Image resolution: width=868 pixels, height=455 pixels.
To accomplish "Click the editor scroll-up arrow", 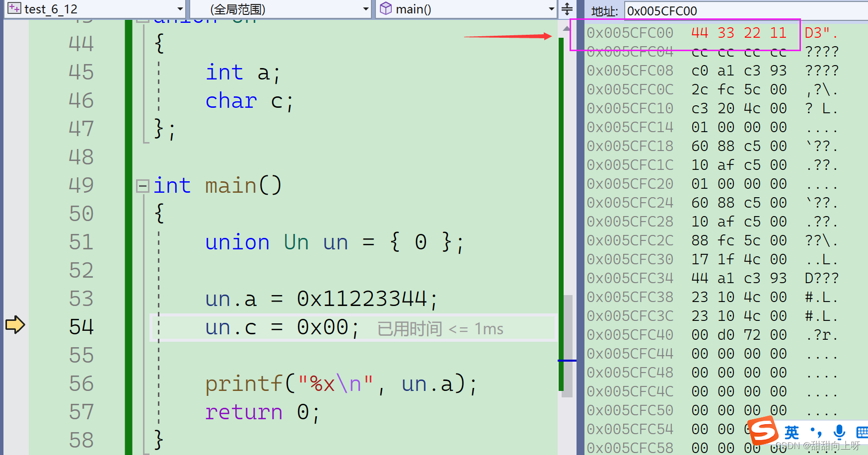I will tap(567, 29).
